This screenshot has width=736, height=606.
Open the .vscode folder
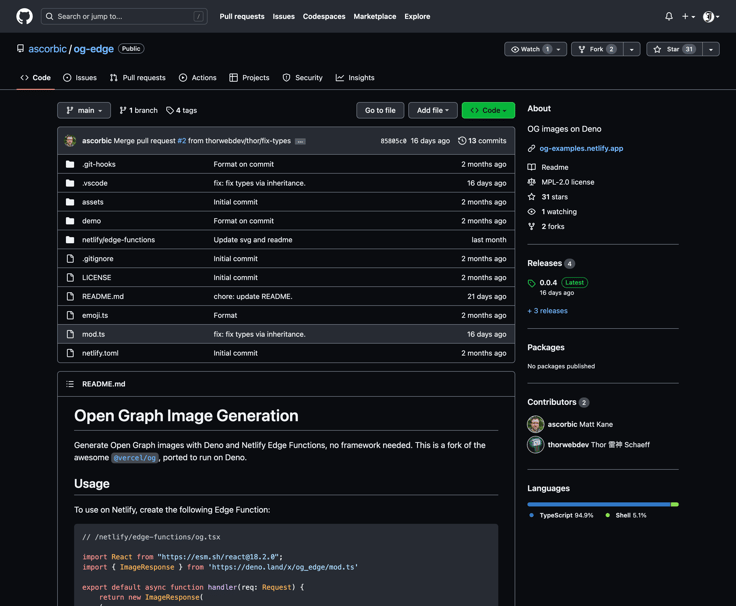coord(95,183)
